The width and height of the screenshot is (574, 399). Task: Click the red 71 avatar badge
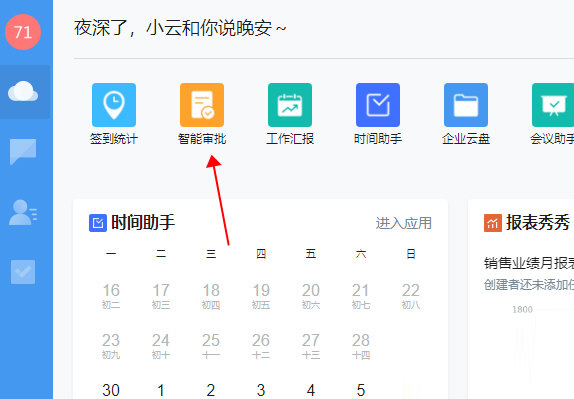(x=23, y=32)
